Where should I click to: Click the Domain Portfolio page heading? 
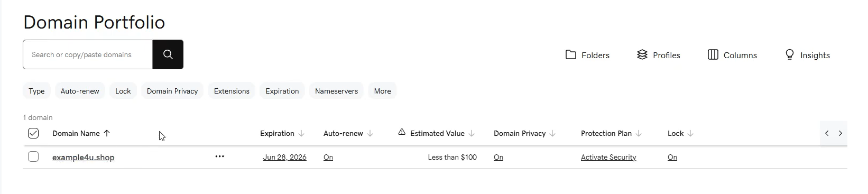pos(94,22)
